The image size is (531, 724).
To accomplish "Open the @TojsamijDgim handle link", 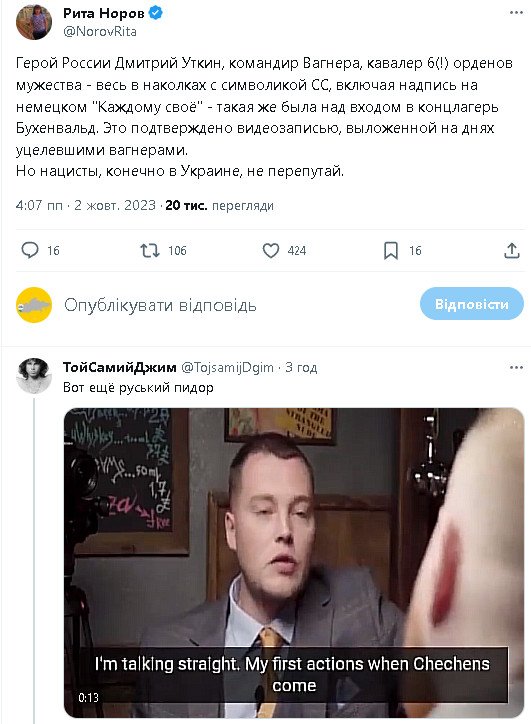I will coord(227,368).
